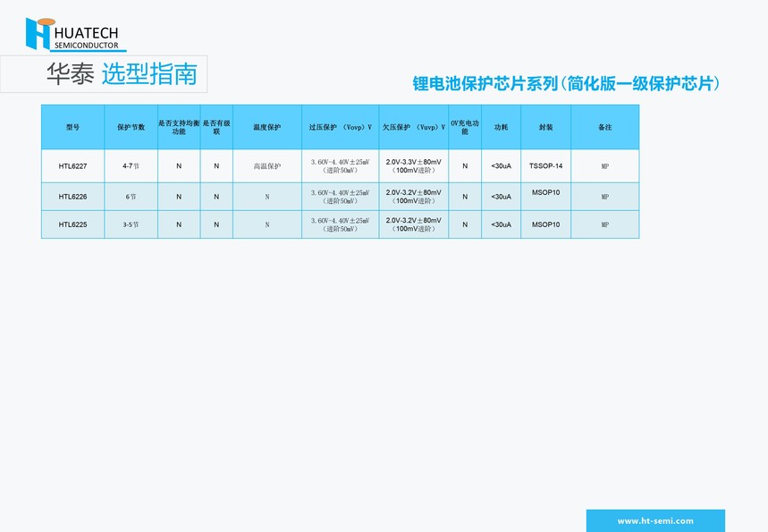768x532 pixels.
Task: Click the 备注 column header
Action: [x=605, y=127]
